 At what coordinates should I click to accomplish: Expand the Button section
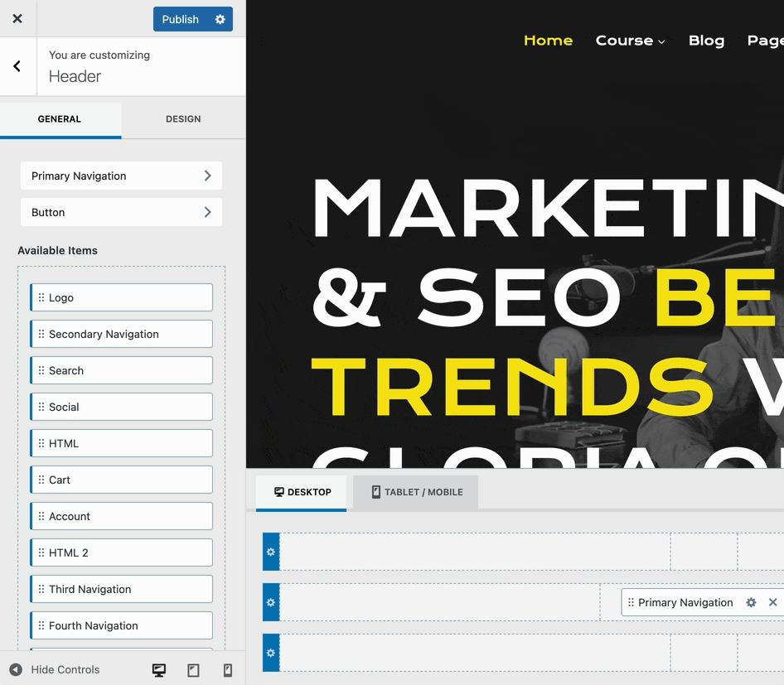click(121, 212)
